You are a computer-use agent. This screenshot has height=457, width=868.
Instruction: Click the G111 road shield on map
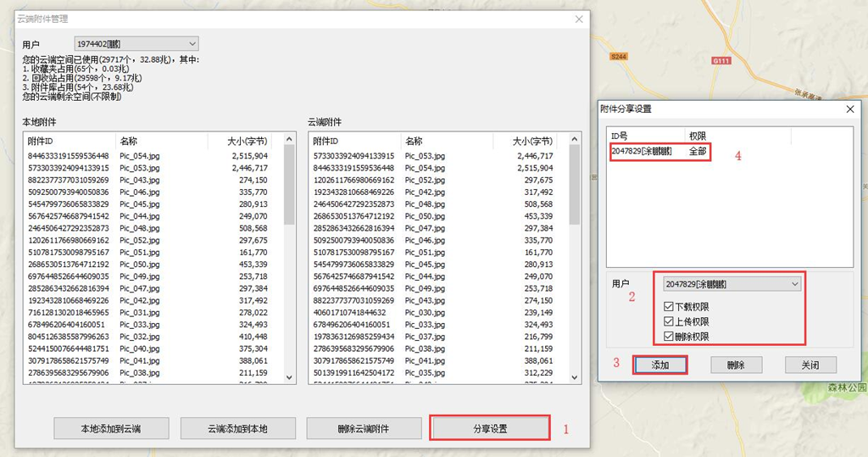(721, 61)
